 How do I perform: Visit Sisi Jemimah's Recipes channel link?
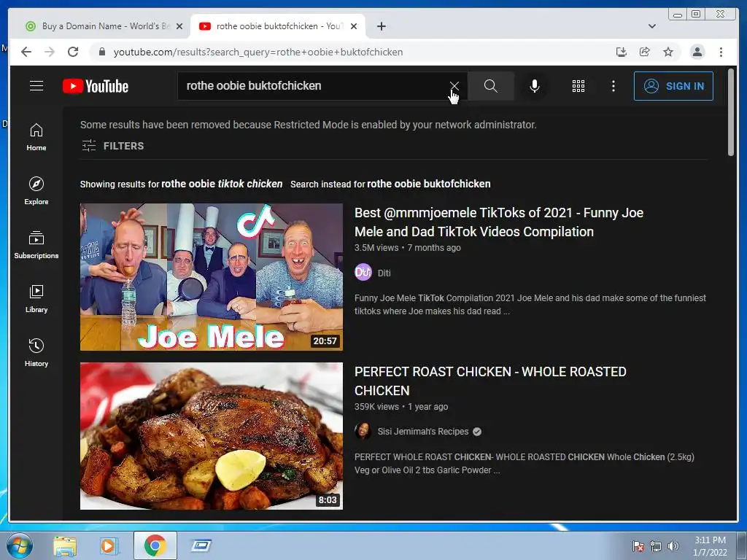coord(423,432)
